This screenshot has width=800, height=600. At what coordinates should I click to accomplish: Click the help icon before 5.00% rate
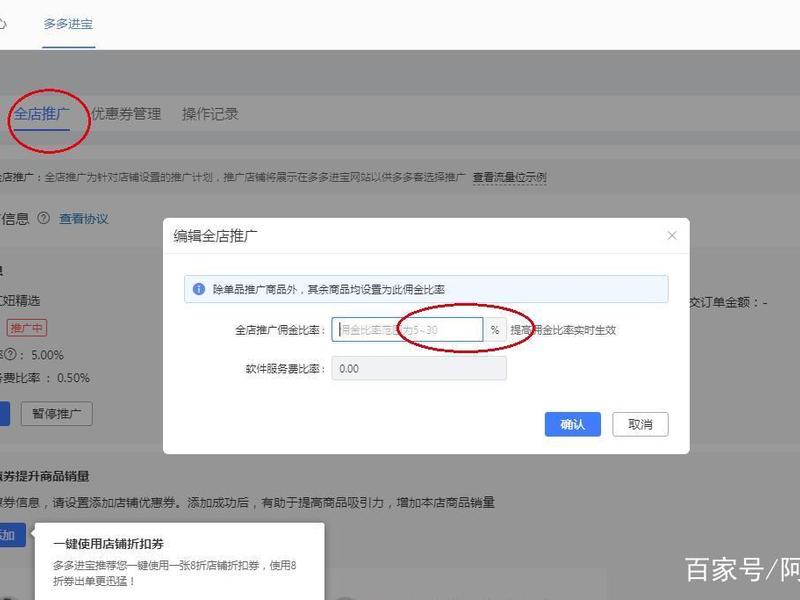11,355
